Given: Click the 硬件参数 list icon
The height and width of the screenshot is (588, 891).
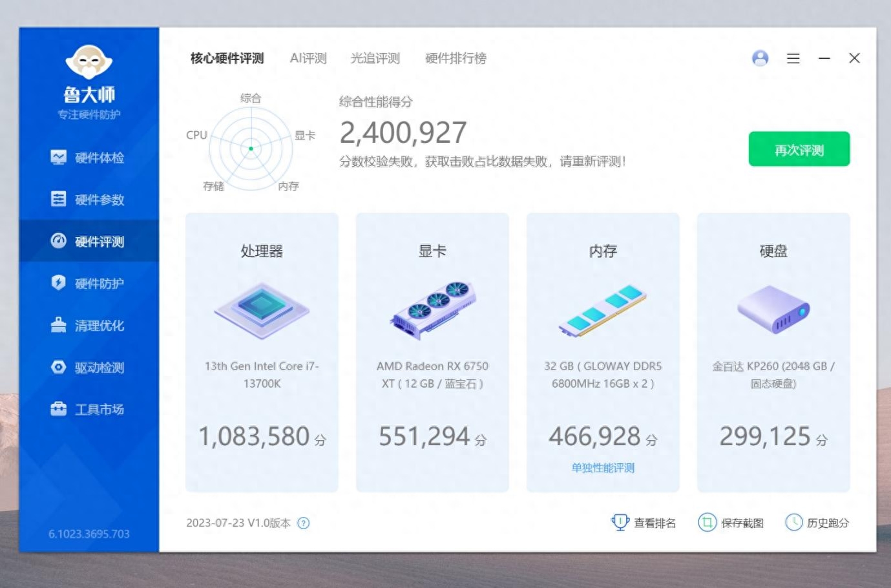Looking at the screenshot, I should click(58, 198).
